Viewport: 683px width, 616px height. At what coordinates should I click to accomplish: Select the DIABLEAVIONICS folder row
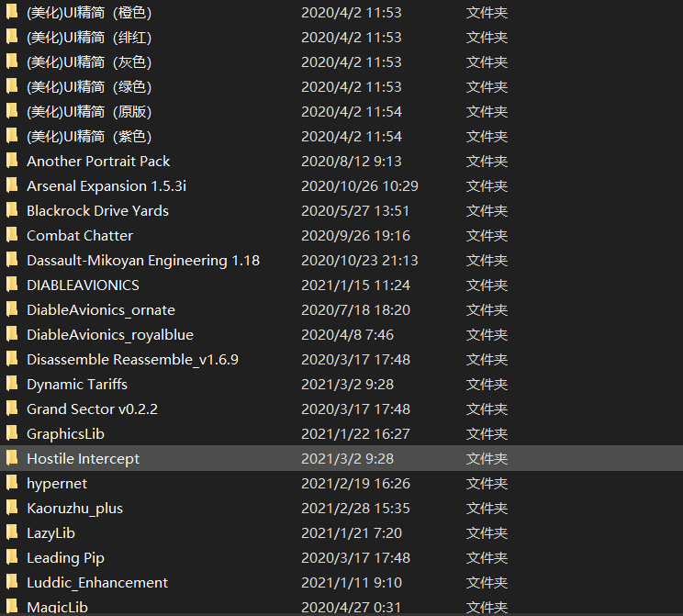(x=83, y=285)
